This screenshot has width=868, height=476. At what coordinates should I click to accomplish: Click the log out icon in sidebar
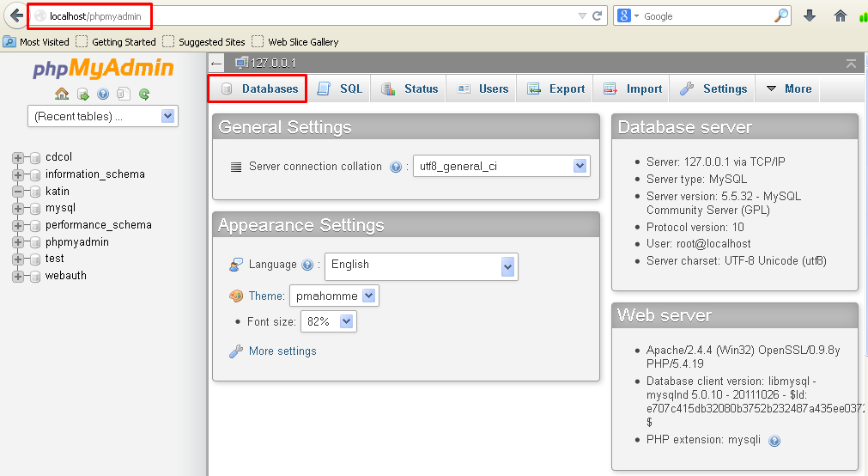pyautogui.click(x=83, y=95)
